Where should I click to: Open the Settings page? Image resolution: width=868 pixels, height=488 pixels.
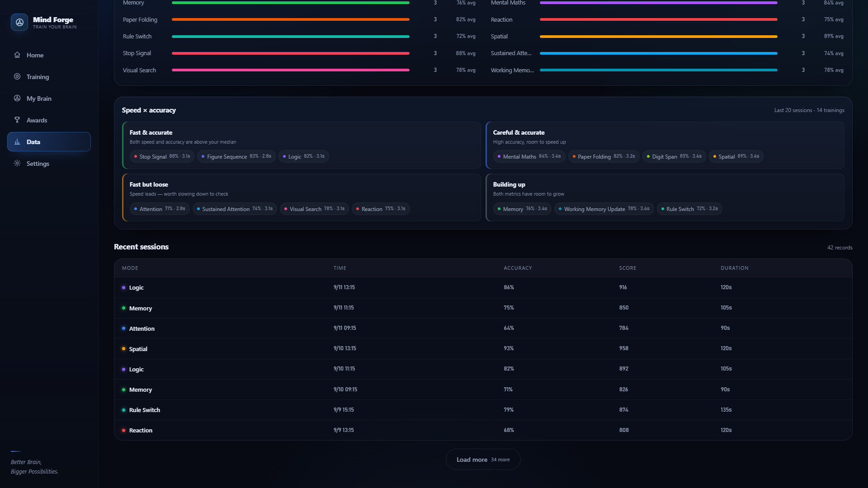tap(49, 164)
